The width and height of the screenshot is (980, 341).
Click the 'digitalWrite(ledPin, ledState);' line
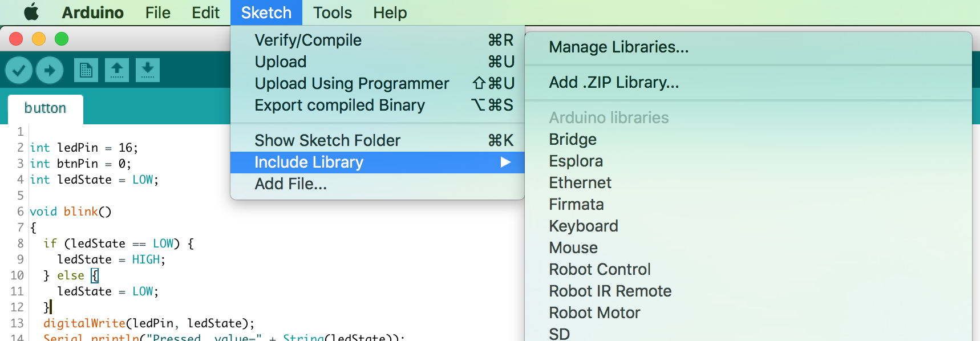click(149, 323)
